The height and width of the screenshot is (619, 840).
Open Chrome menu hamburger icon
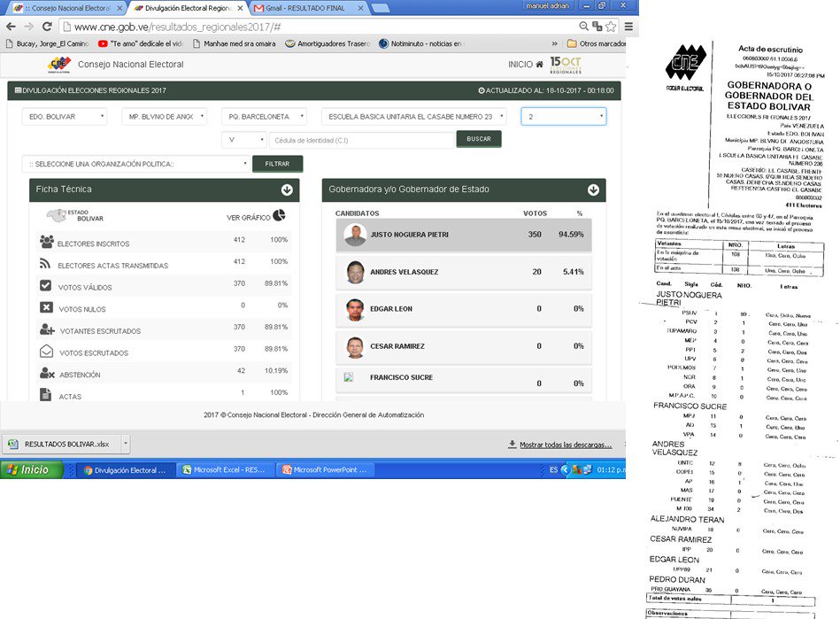coord(629,27)
